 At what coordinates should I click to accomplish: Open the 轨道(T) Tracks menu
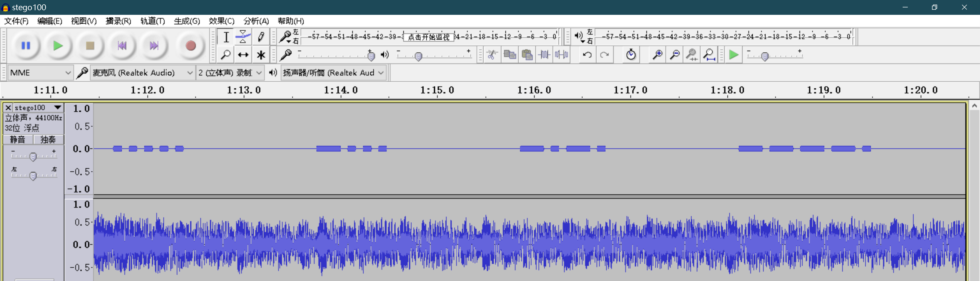153,21
